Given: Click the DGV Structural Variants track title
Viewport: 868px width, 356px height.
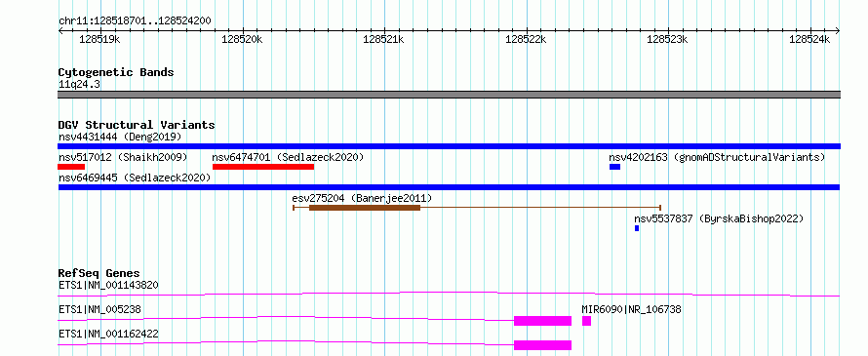Looking at the screenshot, I should (137, 125).
